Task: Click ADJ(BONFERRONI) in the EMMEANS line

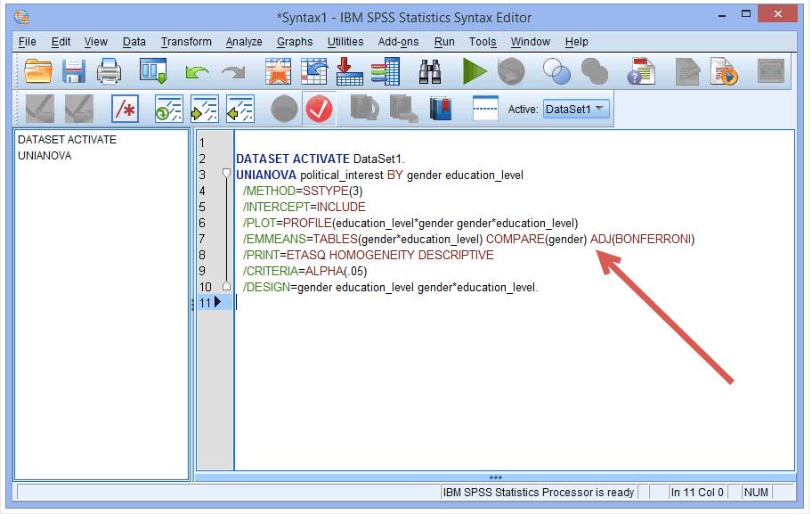Action: (642, 239)
